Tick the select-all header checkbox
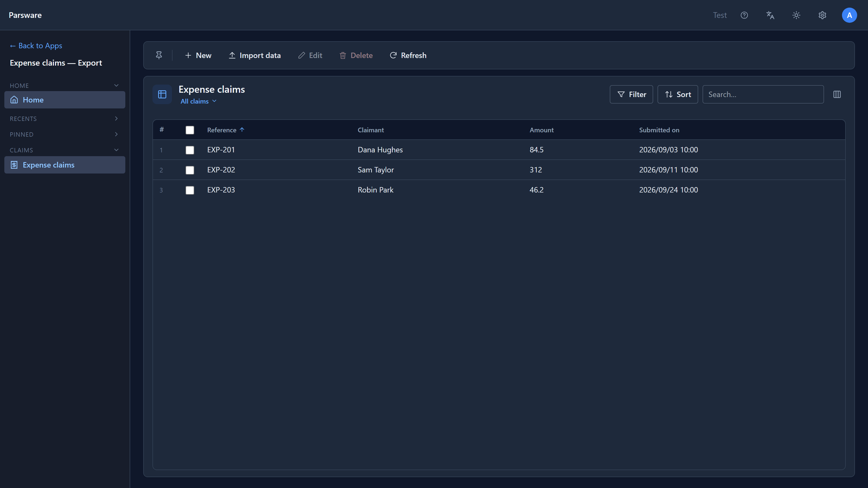 tap(190, 130)
